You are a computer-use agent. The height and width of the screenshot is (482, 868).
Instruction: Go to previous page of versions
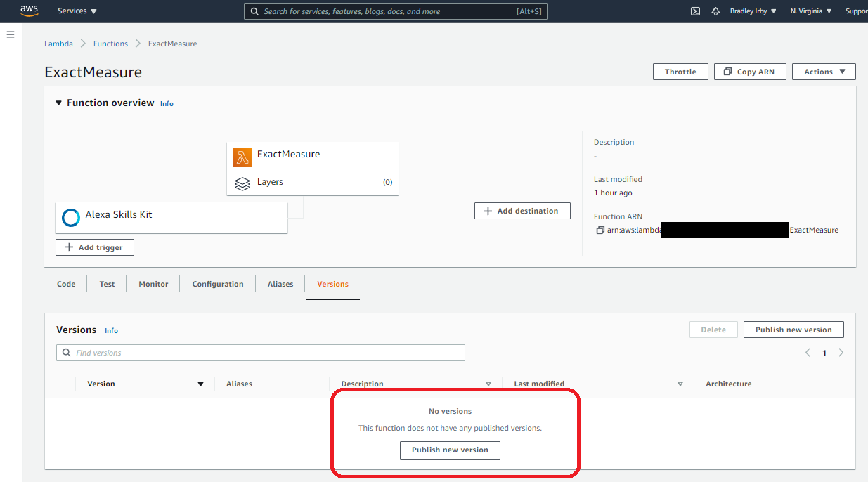click(x=808, y=353)
